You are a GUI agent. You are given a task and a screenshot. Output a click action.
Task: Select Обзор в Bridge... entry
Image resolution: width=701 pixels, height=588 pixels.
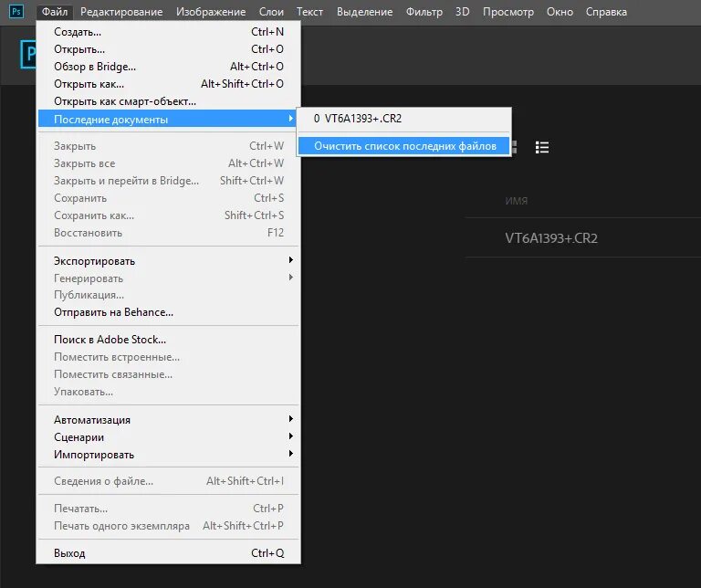click(169, 67)
